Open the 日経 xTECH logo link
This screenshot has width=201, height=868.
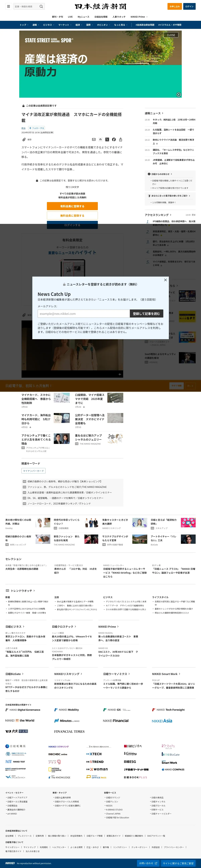94,754
